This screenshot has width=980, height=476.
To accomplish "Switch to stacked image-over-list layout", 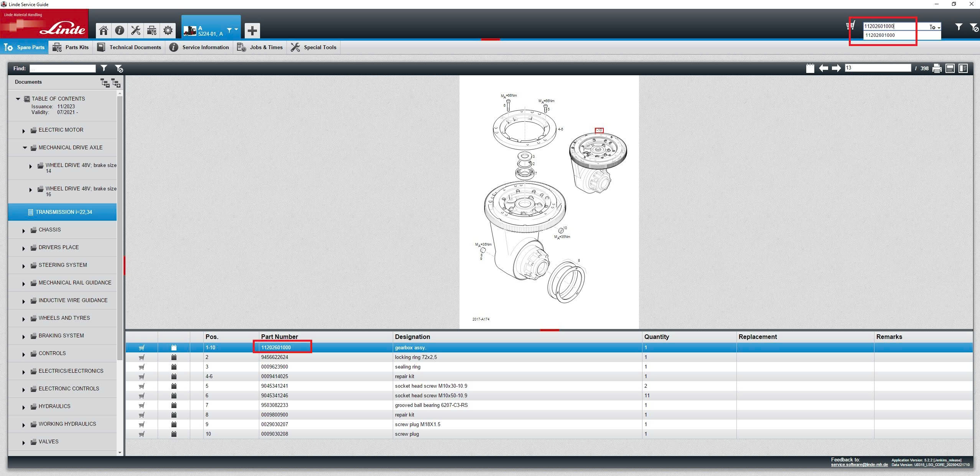I will tap(950, 68).
